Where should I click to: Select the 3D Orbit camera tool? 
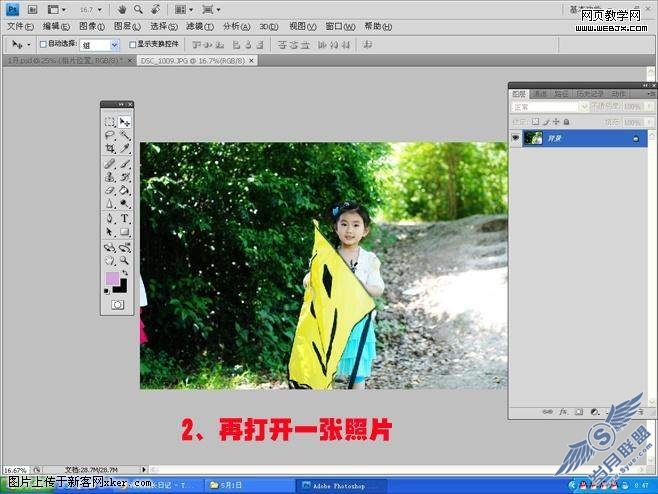point(125,248)
